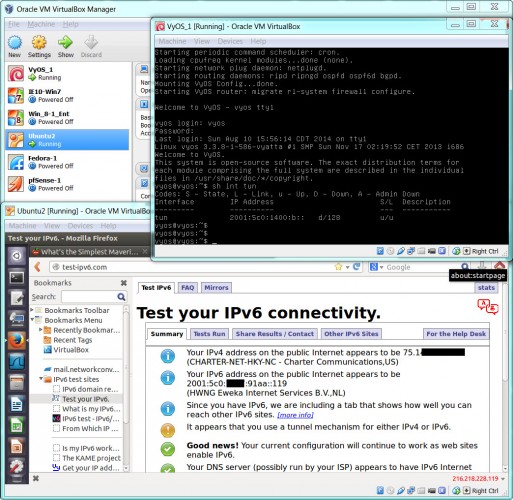513x500 pixels.
Task: Open Help menu in VirtualBox Manager
Action: coord(70,24)
